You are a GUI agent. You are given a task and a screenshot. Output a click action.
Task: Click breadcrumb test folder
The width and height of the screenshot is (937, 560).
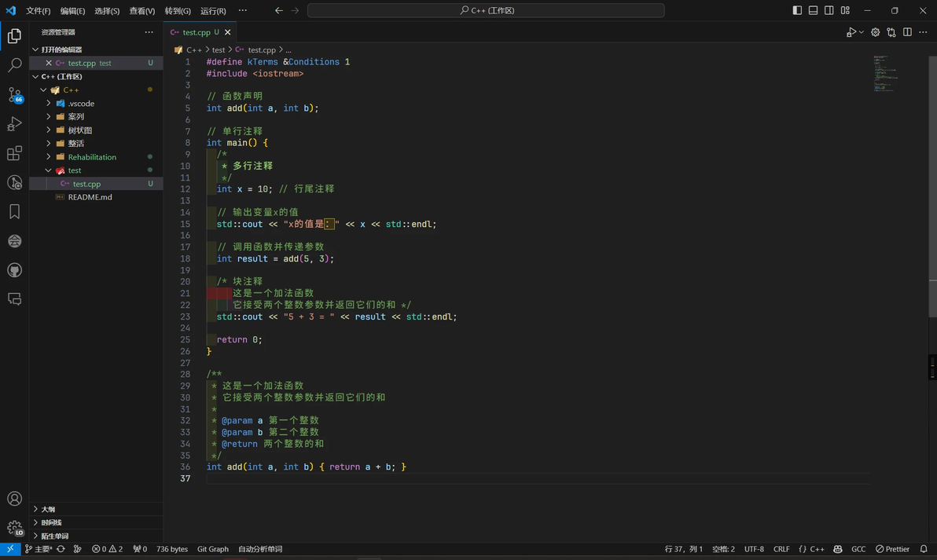(x=219, y=49)
